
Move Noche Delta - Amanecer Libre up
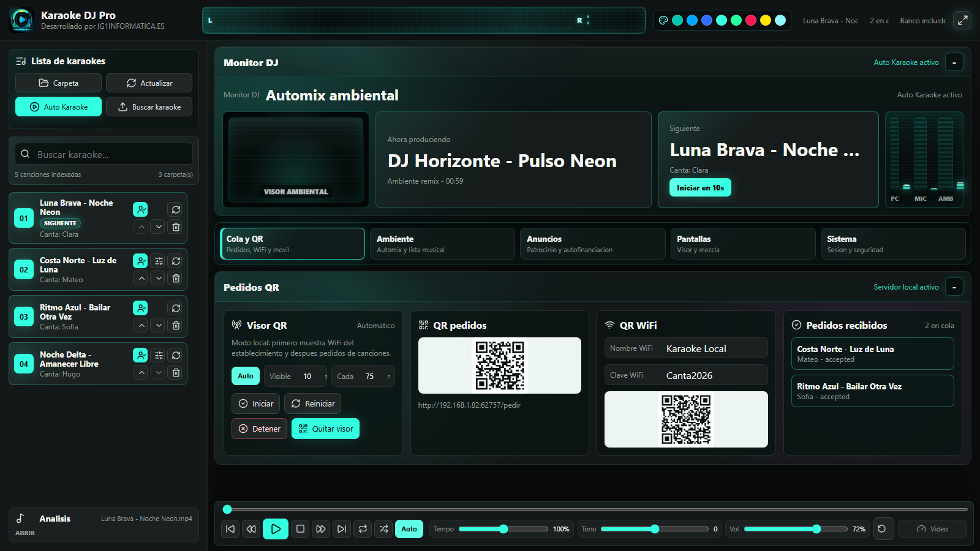141,372
